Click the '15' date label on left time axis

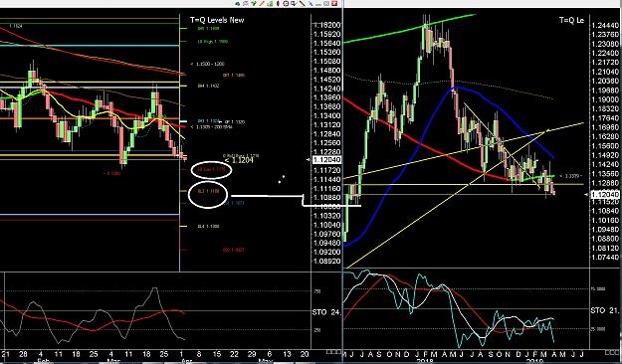point(217,354)
